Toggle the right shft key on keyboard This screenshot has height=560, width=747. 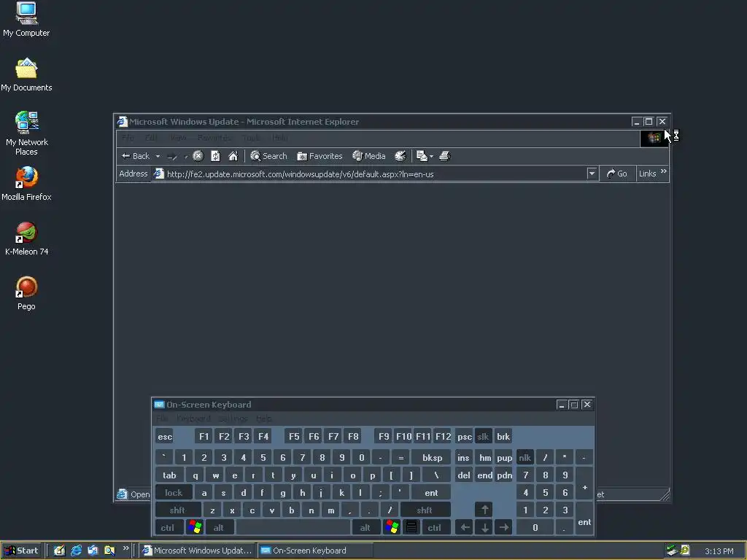tap(425, 510)
